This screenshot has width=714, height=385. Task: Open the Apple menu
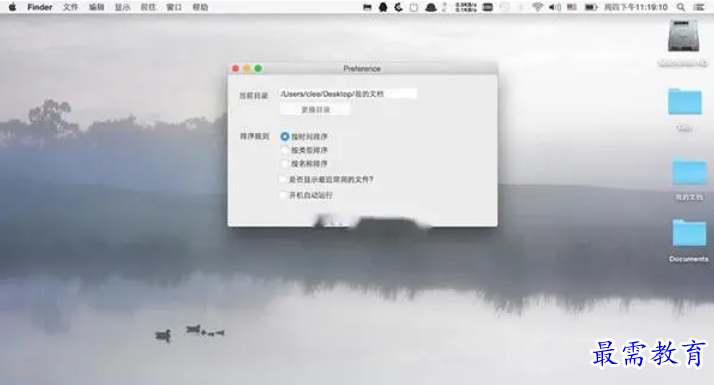12,7
